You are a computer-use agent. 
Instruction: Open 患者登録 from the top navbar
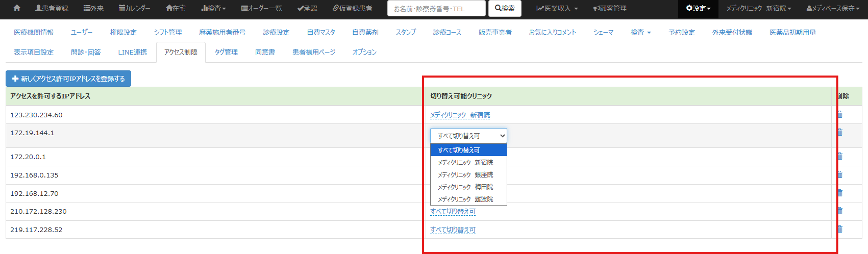(52, 8)
